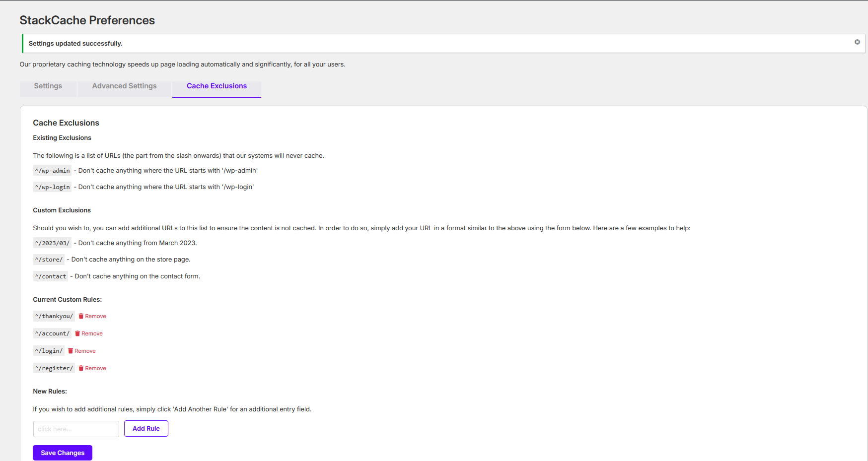Click the ^/register/ custom rule text

click(x=54, y=368)
